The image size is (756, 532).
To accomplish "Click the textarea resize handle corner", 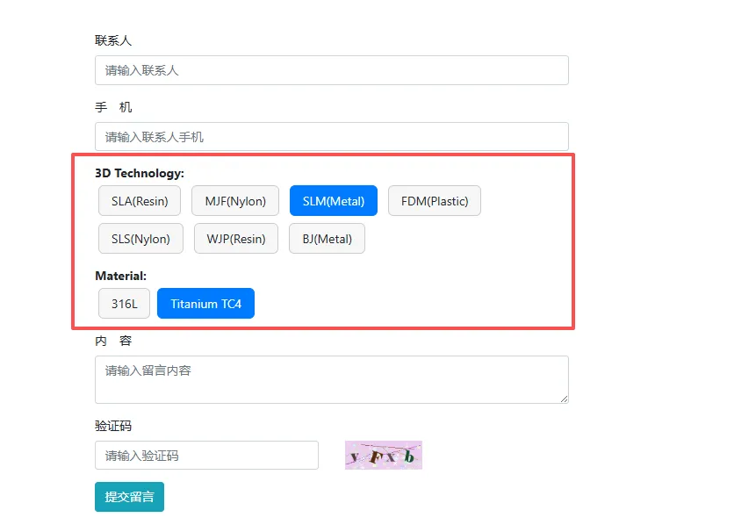I will click(565, 399).
